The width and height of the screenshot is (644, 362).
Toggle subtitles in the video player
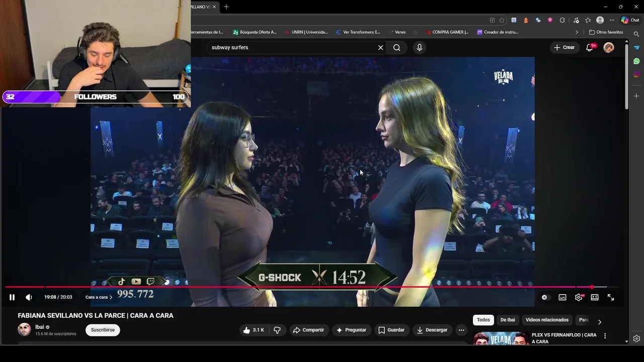pos(562,297)
